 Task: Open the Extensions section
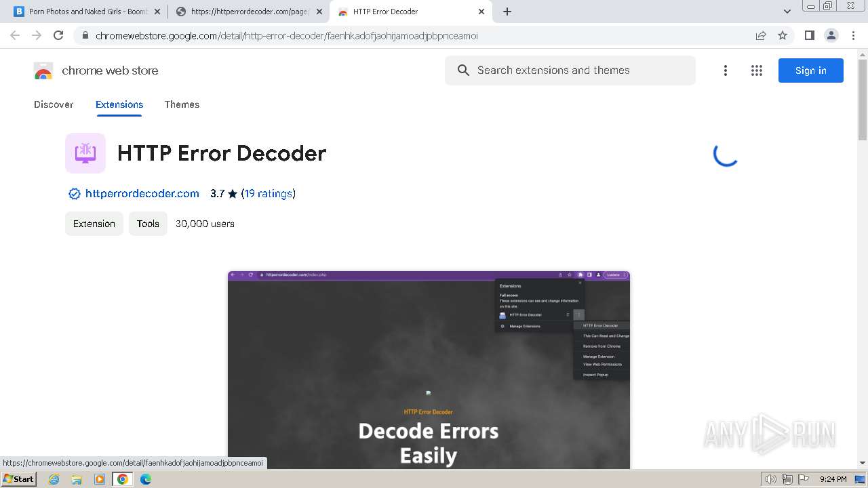119,104
